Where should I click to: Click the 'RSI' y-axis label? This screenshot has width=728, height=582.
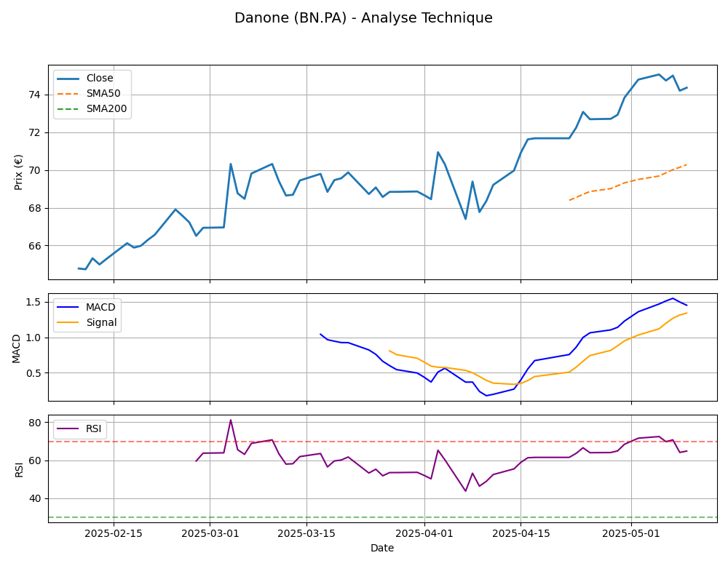[x=19, y=469]
